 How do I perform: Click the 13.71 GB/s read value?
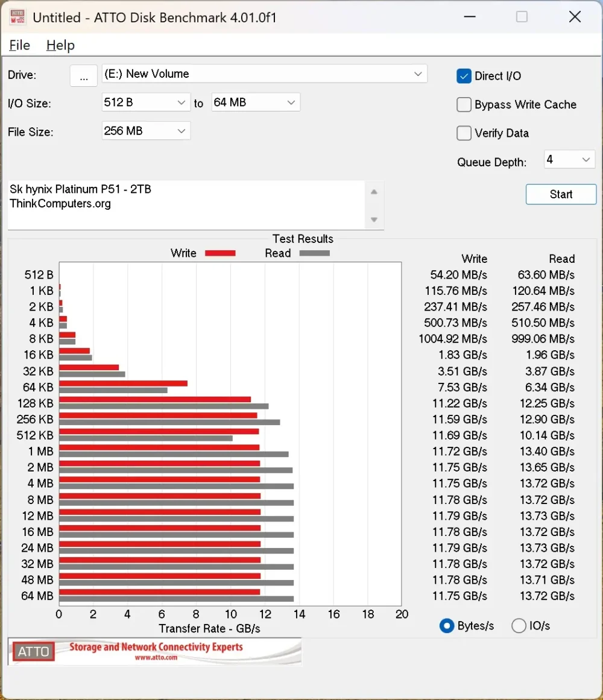pos(547,580)
